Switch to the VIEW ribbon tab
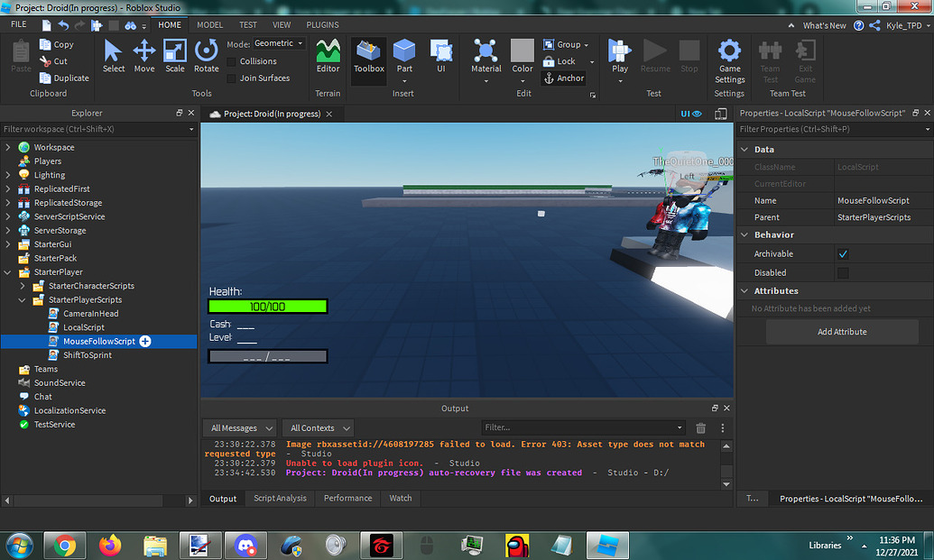The height and width of the screenshot is (560, 934). pos(282,25)
